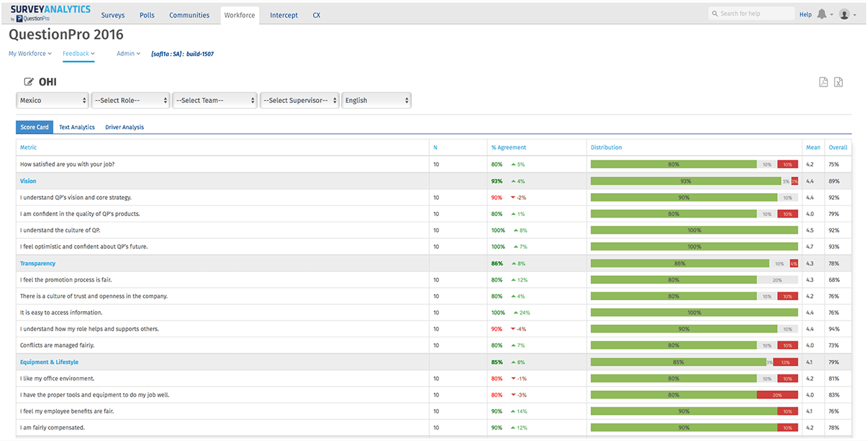This screenshot has width=868, height=441.
Task: Click the user avatar profile icon
Action: [x=844, y=13]
